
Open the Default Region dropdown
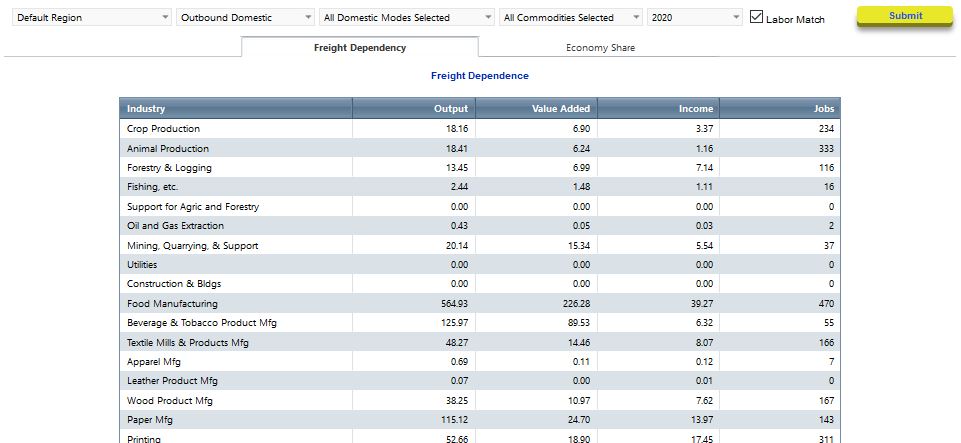tap(92, 18)
